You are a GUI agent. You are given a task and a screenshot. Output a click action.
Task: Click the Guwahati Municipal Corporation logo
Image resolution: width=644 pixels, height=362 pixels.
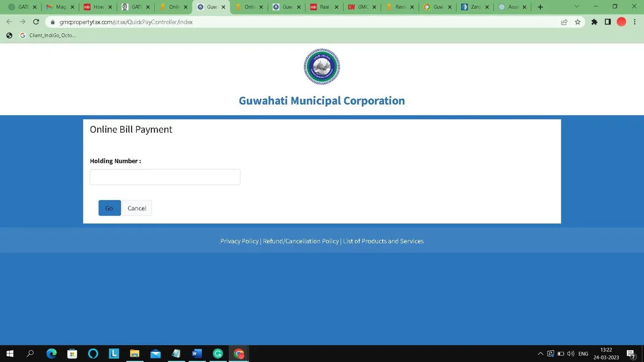[x=321, y=67]
